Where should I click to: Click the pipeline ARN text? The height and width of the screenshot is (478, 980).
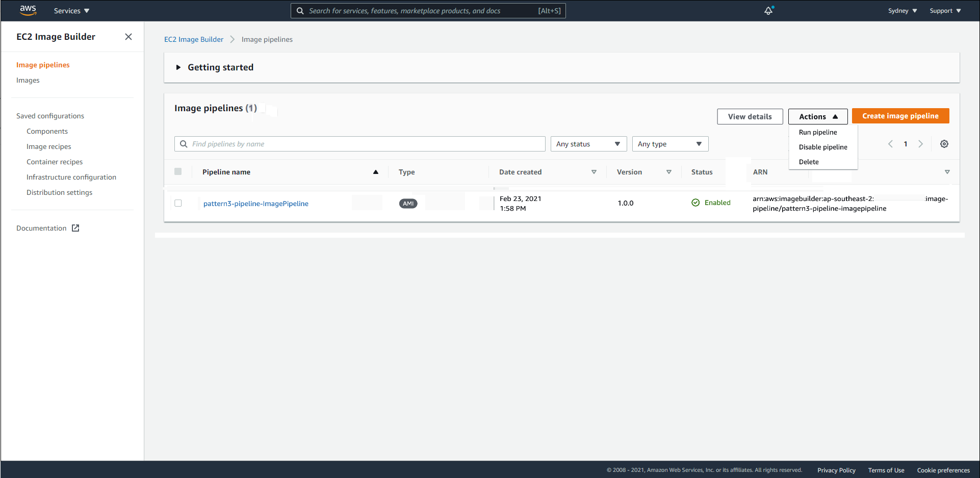point(850,204)
